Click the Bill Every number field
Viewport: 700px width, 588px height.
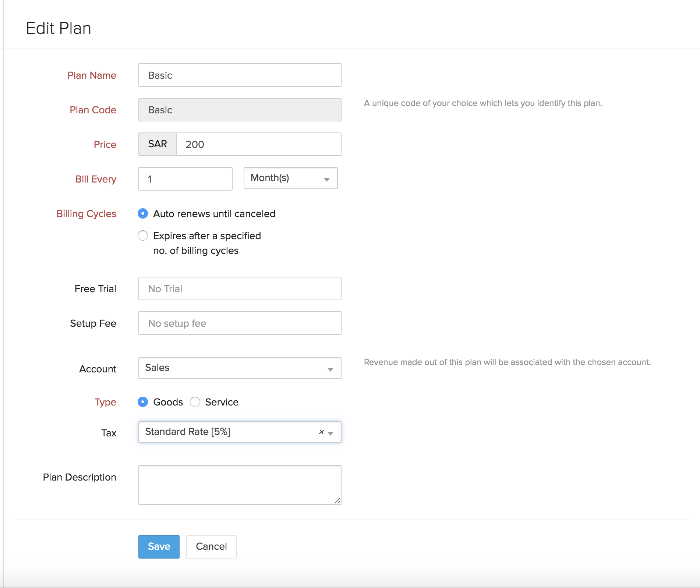pos(185,179)
